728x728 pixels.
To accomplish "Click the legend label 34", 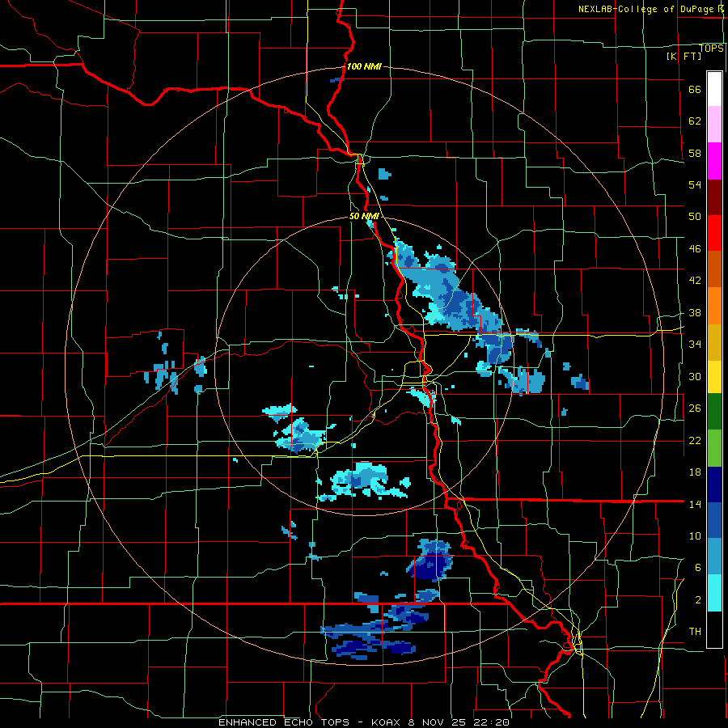I will [x=695, y=345].
